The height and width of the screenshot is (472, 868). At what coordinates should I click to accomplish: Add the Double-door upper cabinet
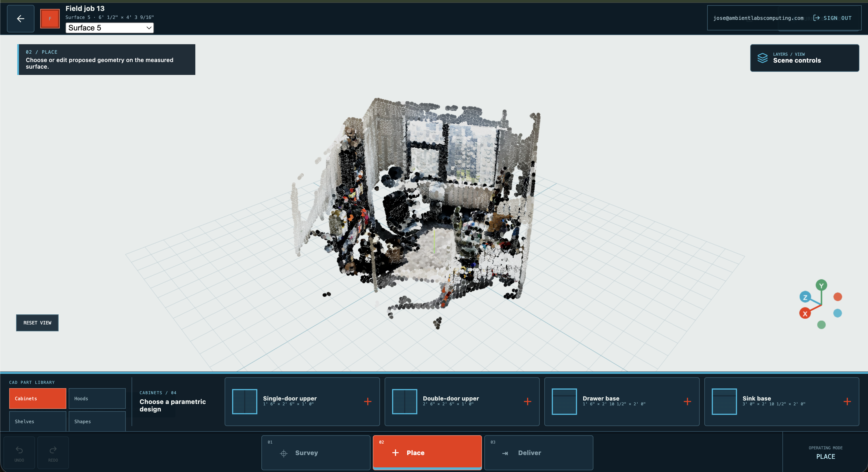527,401
